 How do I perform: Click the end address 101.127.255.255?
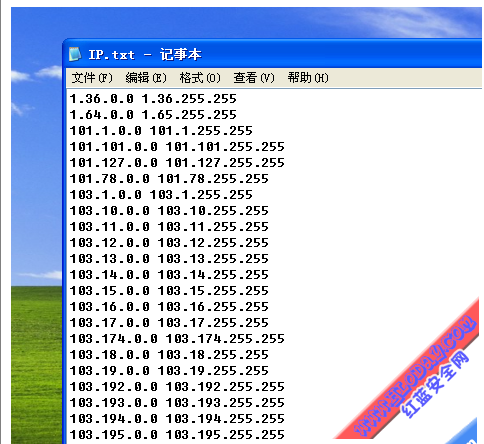(225, 163)
